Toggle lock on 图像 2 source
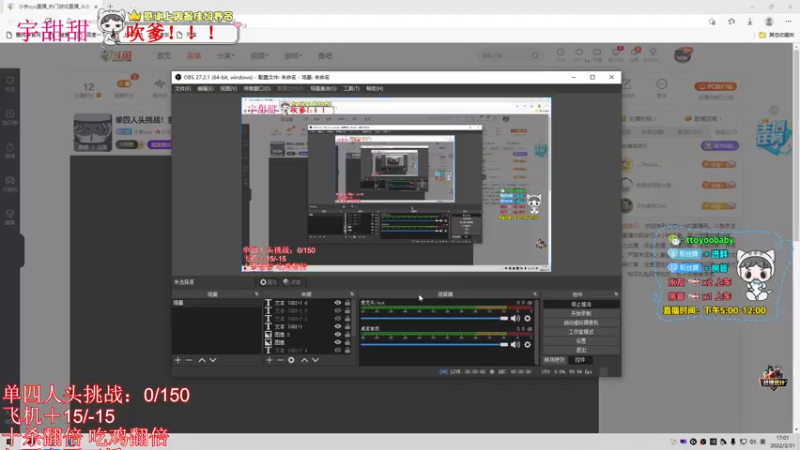 pos(347,335)
